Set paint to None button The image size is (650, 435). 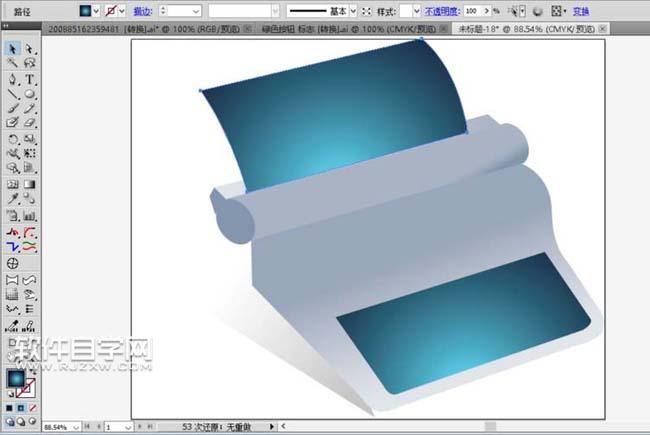click(x=32, y=408)
